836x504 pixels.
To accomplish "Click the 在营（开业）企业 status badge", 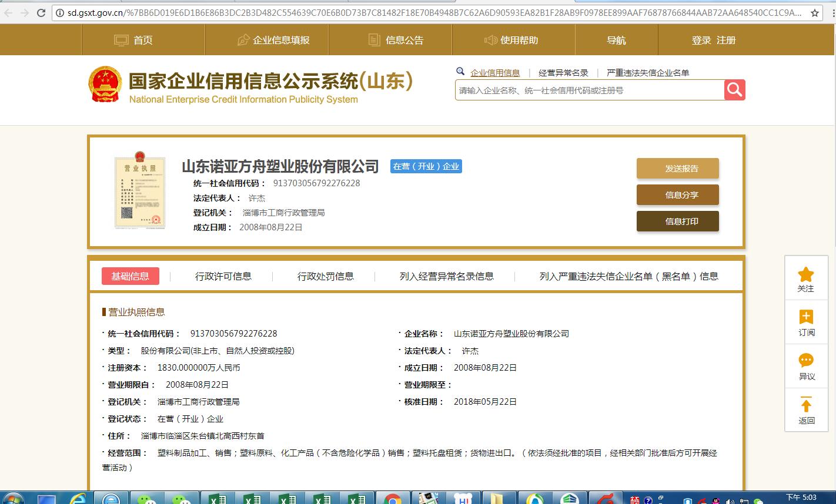I will 426,166.
